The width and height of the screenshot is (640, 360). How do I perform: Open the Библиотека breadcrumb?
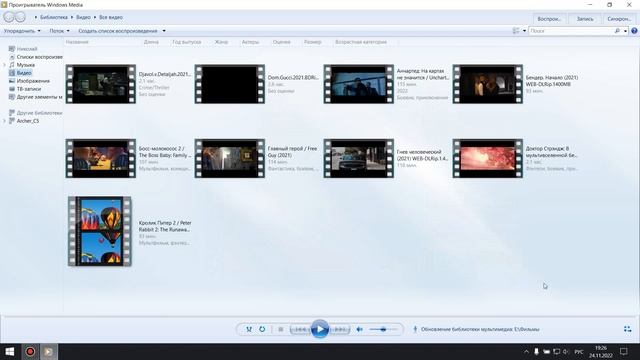[x=54, y=17]
